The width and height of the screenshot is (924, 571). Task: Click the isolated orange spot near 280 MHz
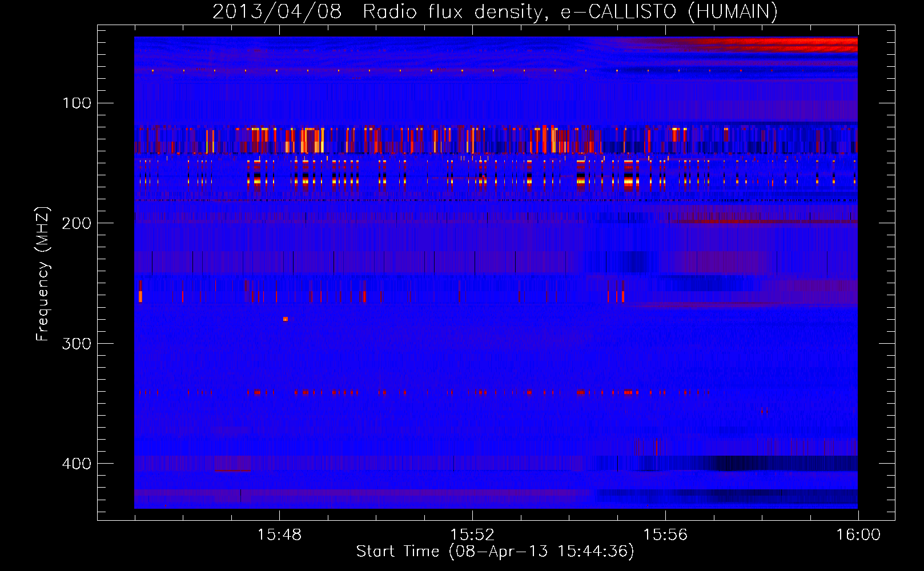[286, 319]
